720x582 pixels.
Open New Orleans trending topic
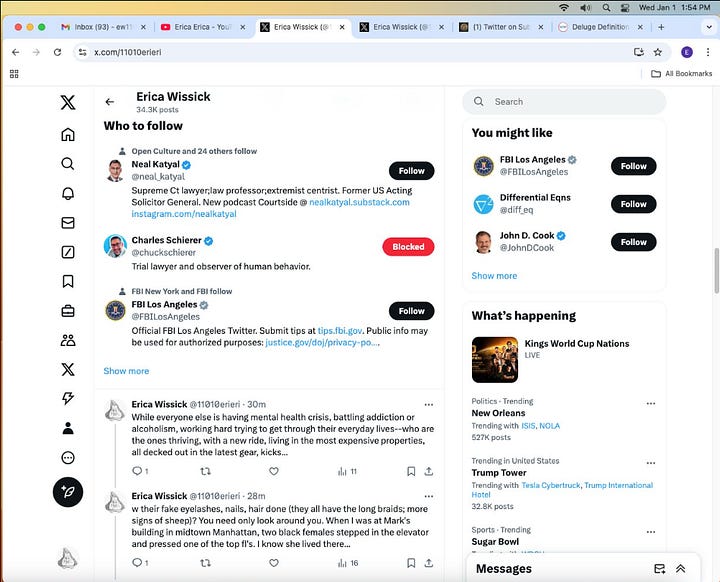point(498,413)
